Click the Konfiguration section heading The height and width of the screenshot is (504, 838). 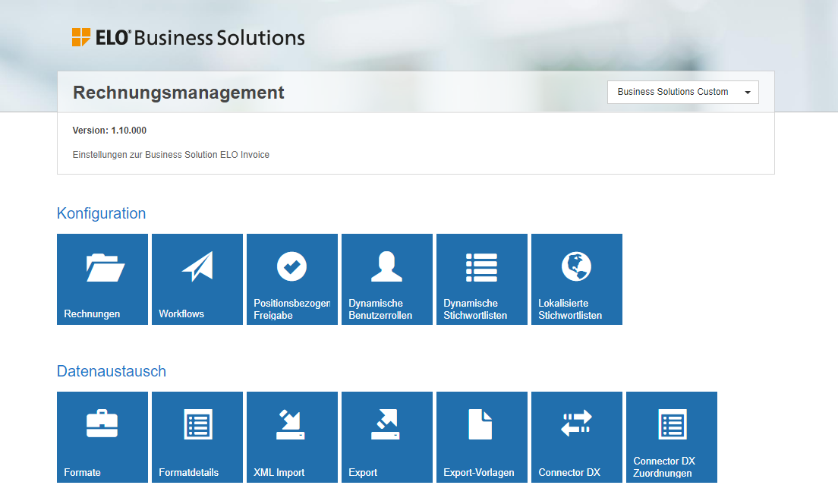[101, 213]
